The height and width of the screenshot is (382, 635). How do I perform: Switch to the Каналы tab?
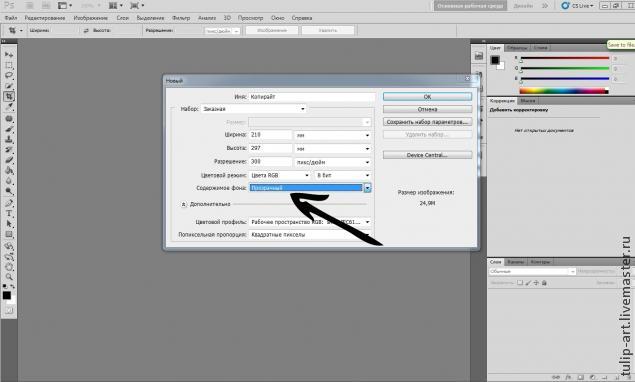[x=515, y=262]
